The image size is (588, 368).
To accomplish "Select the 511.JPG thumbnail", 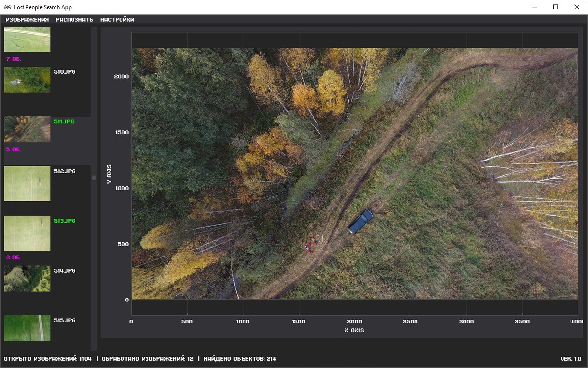I will (x=27, y=129).
